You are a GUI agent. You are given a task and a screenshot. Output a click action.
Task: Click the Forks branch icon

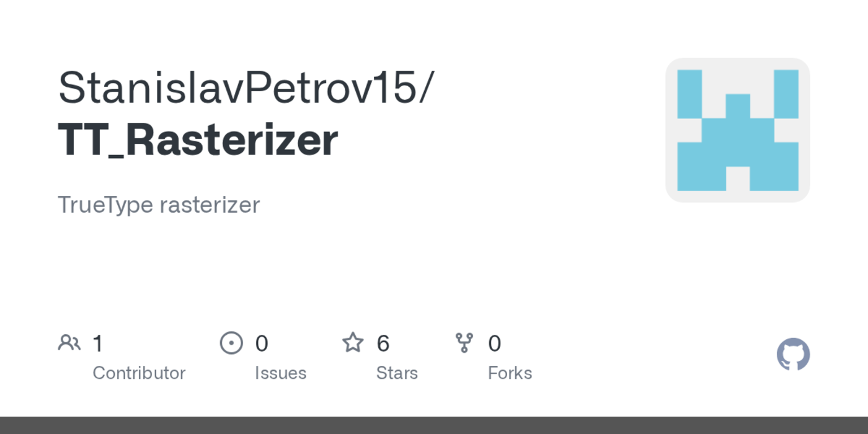(x=464, y=343)
